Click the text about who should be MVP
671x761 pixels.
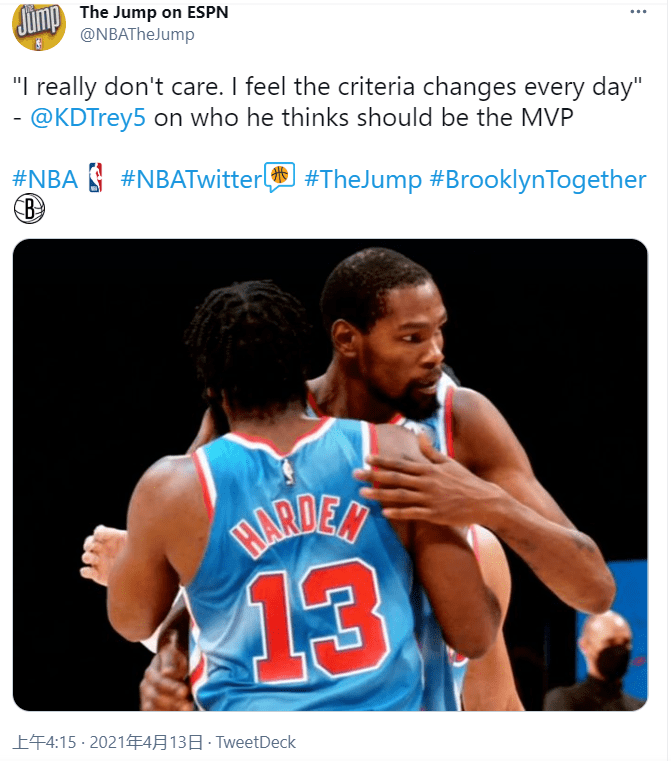[363, 118]
